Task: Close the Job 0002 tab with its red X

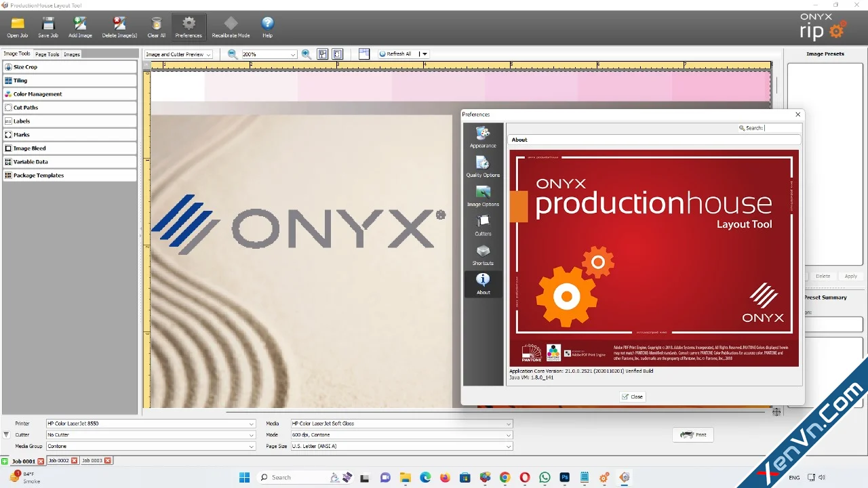Action: pos(75,461)
